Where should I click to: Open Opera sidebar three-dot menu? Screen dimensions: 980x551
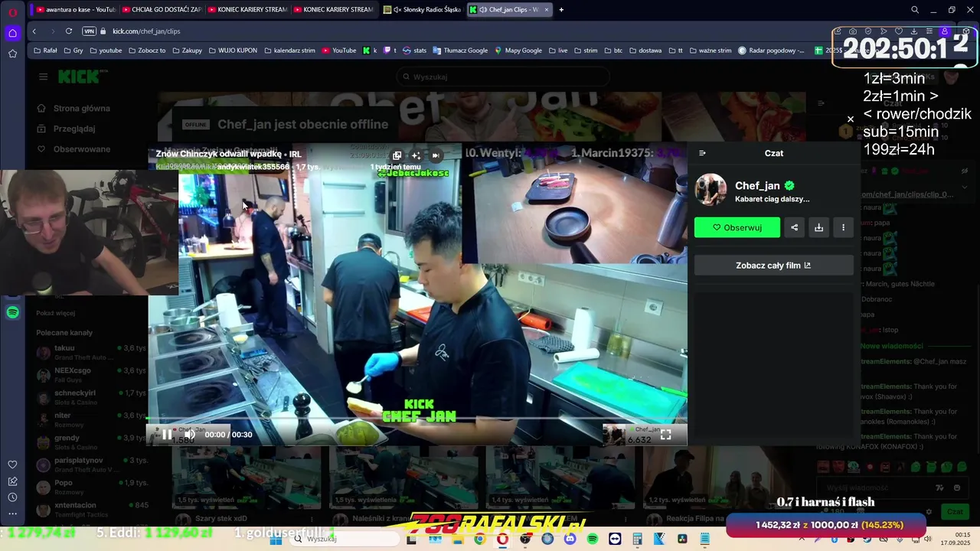12,514
